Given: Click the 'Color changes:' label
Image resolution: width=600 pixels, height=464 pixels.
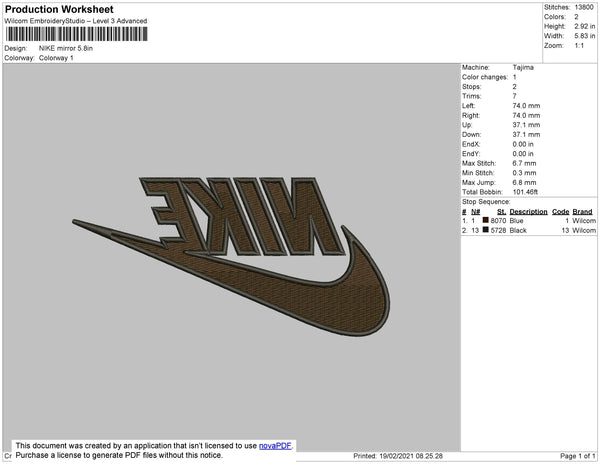Looking at the screenshot, I should point(485,77).
